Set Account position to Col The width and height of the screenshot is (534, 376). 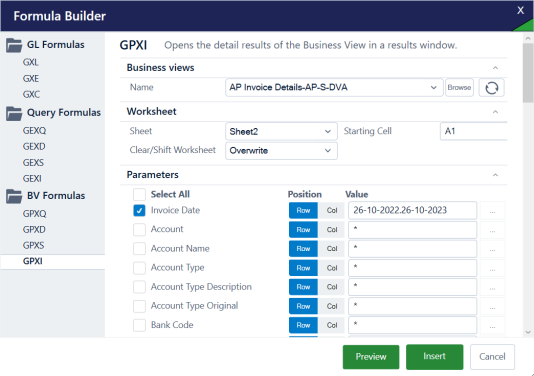coord(332,230)
